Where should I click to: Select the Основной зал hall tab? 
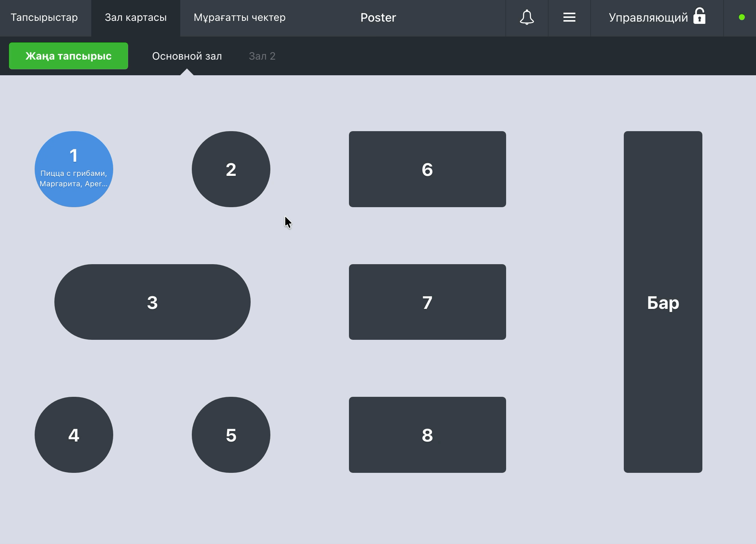pyautogui.click(x=187, y=56)
